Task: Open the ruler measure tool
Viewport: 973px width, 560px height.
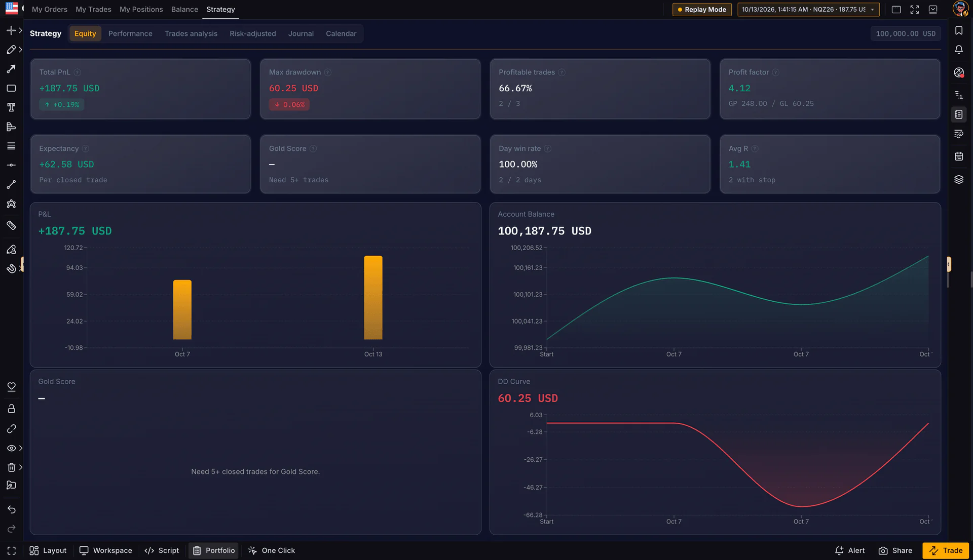Action: click(11, 225)
